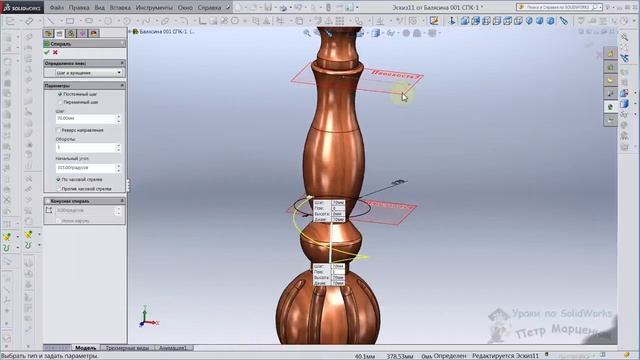Click the Print icon in toolbar
640x360 pixels.
[283, 7]
